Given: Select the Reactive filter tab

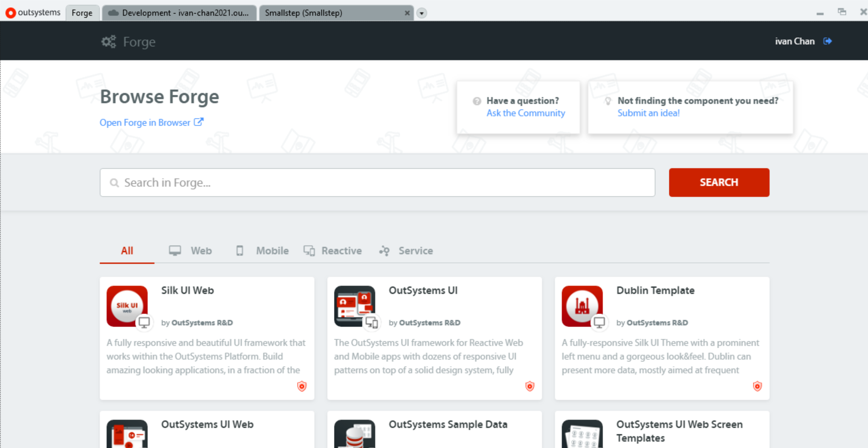Looking at the screenshot, I should click(x=333, y=251).
